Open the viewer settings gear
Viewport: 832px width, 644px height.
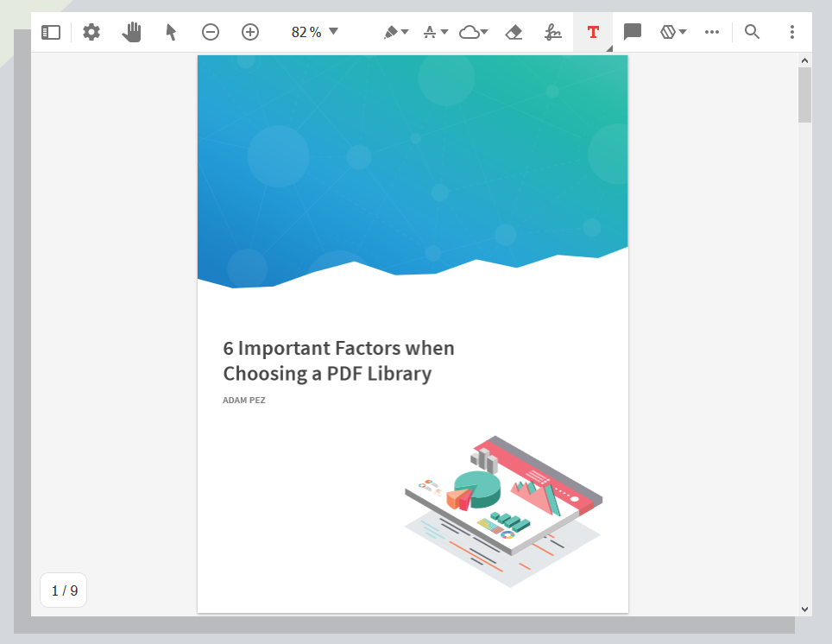[x=91, y=32]
